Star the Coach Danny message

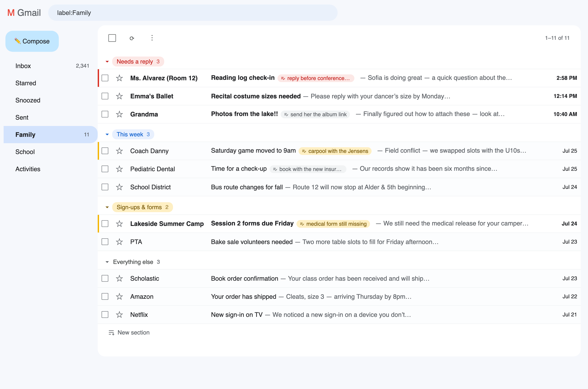(x=119, y=151)
